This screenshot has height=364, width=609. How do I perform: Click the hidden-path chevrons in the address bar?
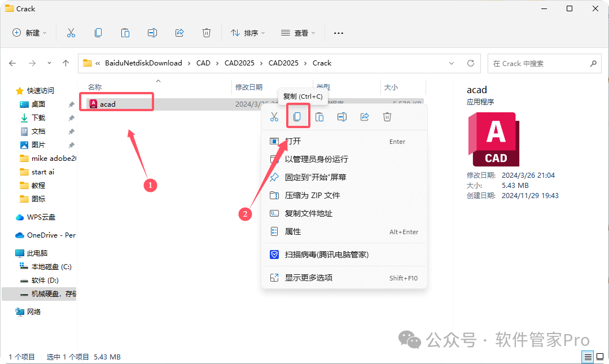coord(98,63)
